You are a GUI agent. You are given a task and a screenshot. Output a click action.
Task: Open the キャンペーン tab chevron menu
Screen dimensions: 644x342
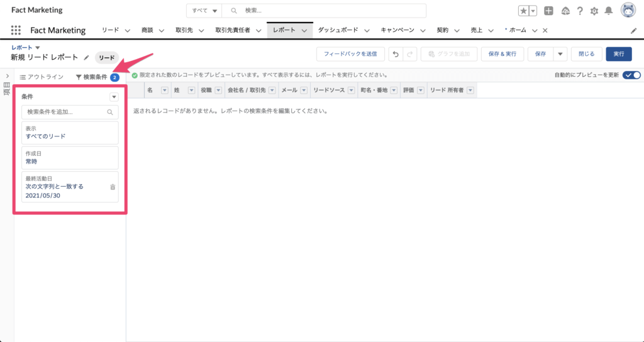(423, 30)
